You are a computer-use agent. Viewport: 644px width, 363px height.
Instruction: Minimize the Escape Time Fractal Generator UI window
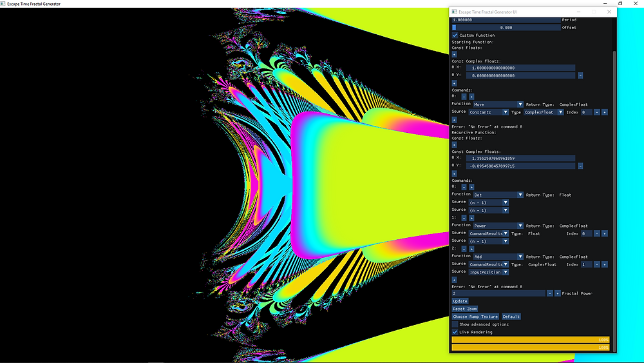pos(579,12)
